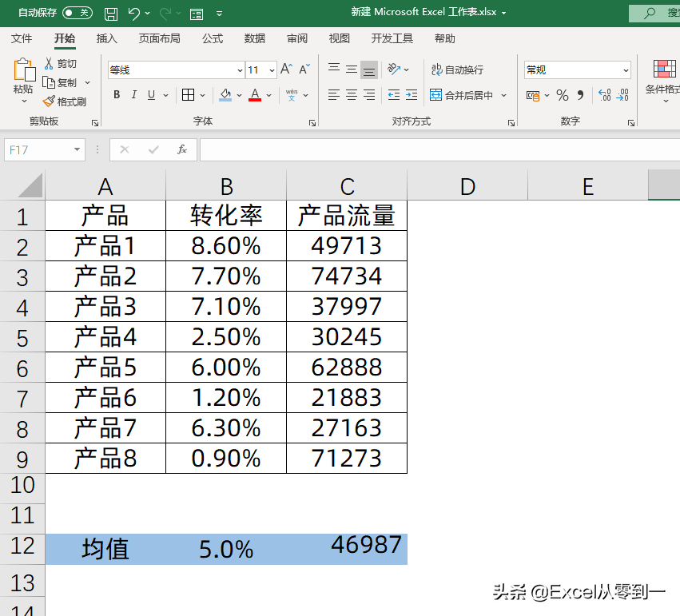This screenshot has height=616, width=680.
Task: Click the select all corner triangle
Action: click(30, 185)
